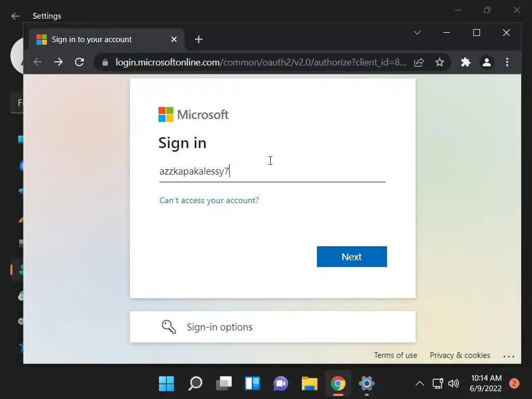Open Chrome Extensions puzzle icon

click(465, 62)
